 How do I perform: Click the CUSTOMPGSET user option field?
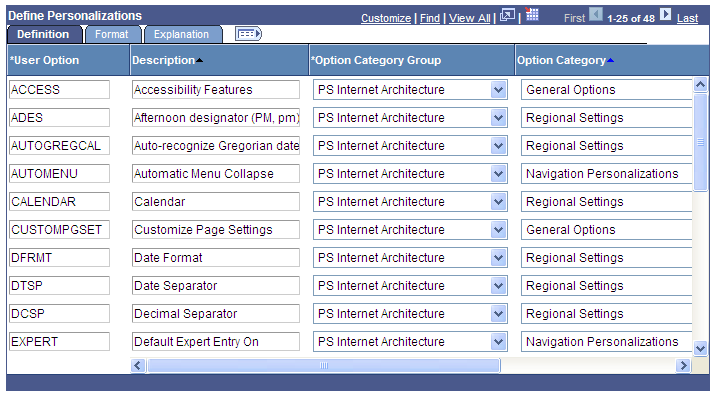(x=59, y=230)
